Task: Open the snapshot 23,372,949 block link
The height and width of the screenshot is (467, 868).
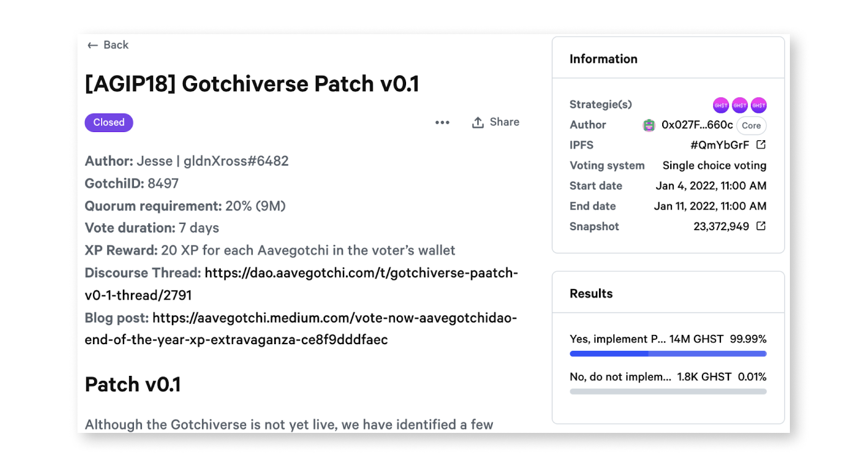Action: click(730, 226)
